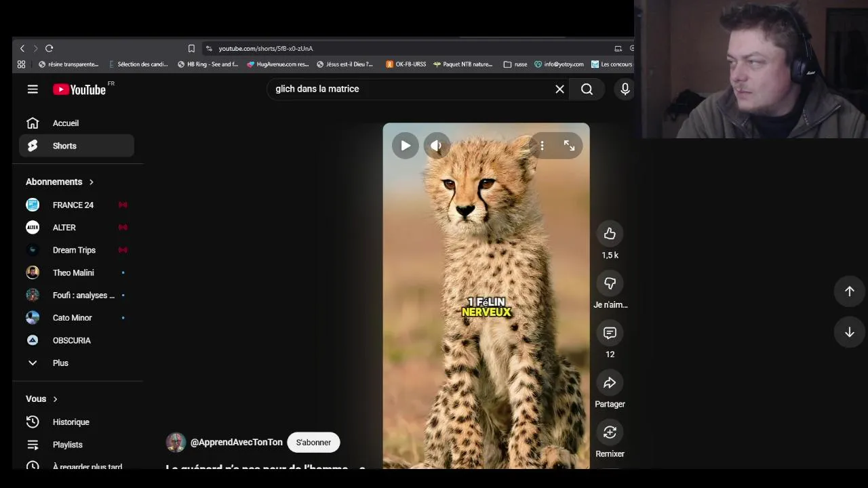Share the short via Partager
Image resolution: width=868 pixels, height=488 pixels.
coord(610,383)
